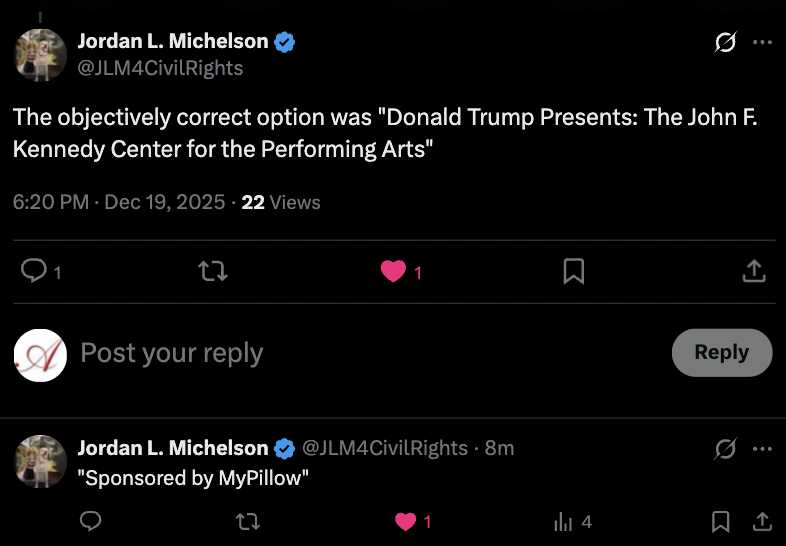Screen dimensions: 786x546
Task: Click the 22 Views count
Action: coord(281,202)
